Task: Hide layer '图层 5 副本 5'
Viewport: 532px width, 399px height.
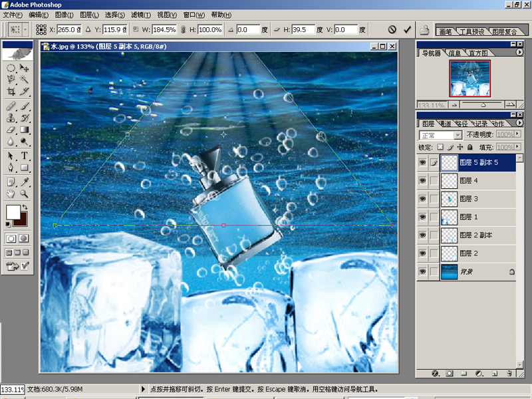Action: coord(422,162)
